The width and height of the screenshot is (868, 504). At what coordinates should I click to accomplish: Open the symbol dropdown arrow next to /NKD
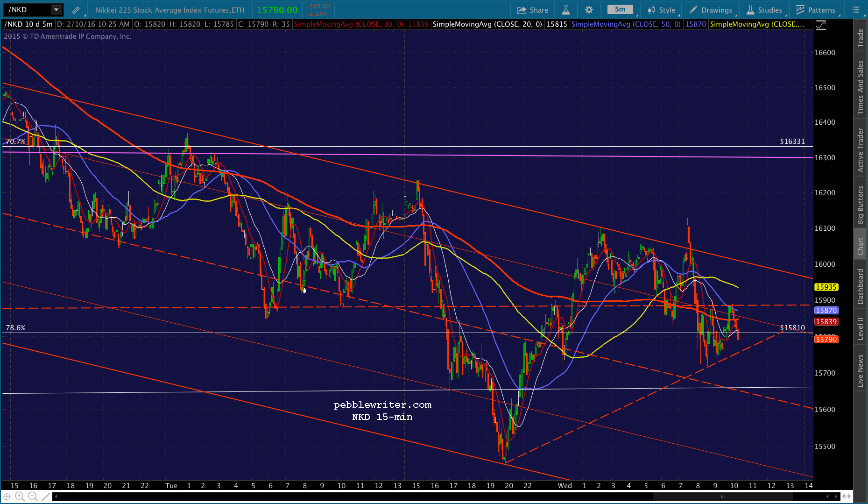pos(56,10)
